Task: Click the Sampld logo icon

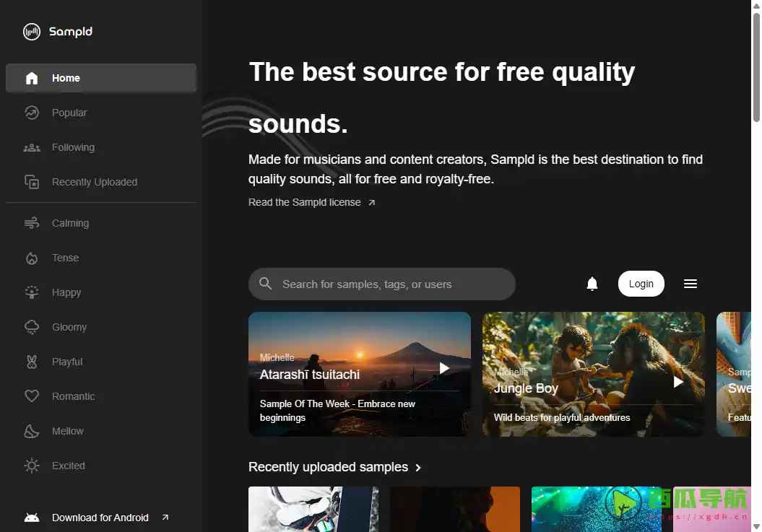Action: pos(32,32)
